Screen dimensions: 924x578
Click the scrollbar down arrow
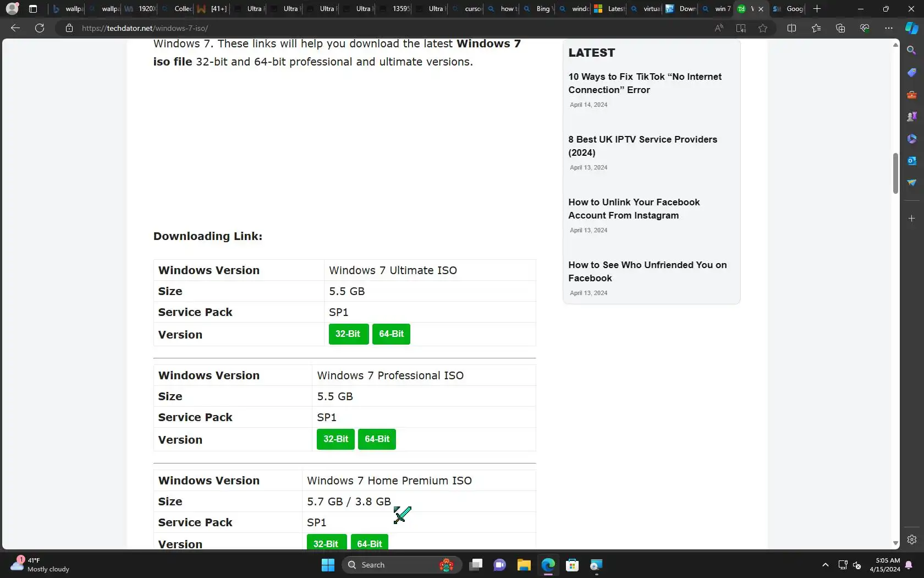coord(895,543)
